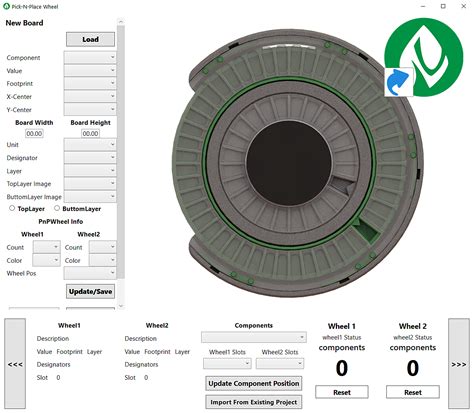474x413 pixels.
Task: Click the Update/Save button
Action: click(x=90, y=291)
